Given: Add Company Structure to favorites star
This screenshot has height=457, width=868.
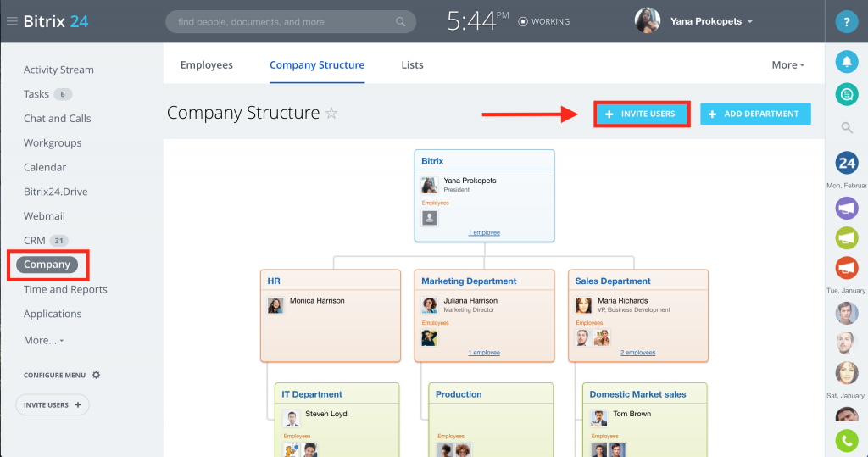Looking at the screenshot, I should 331,113.
